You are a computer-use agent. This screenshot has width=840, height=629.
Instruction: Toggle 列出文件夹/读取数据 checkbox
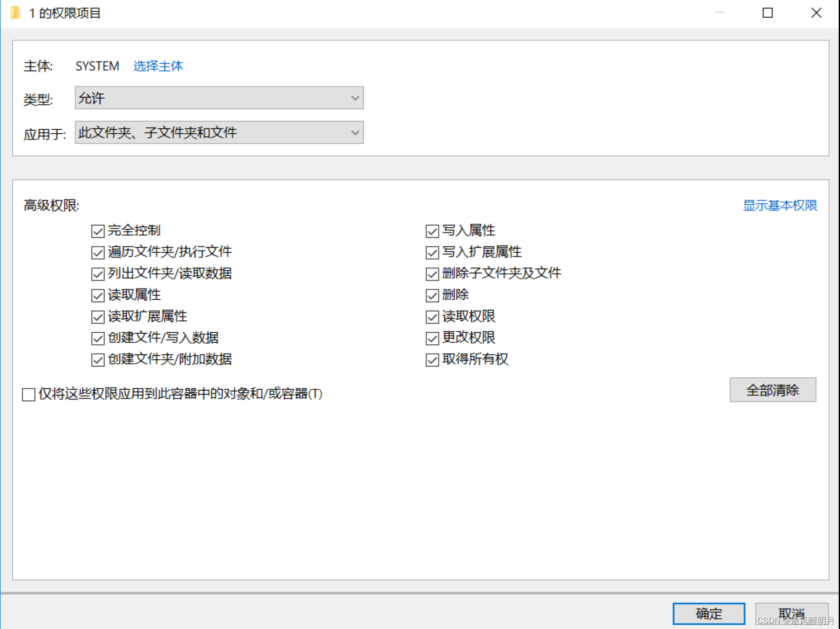[98, 274]
